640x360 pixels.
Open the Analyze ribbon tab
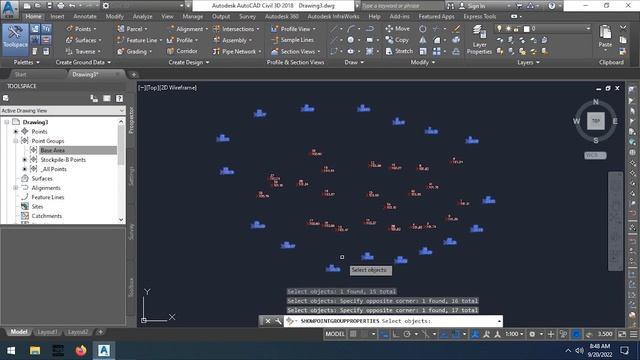click(x=142, y=16)
